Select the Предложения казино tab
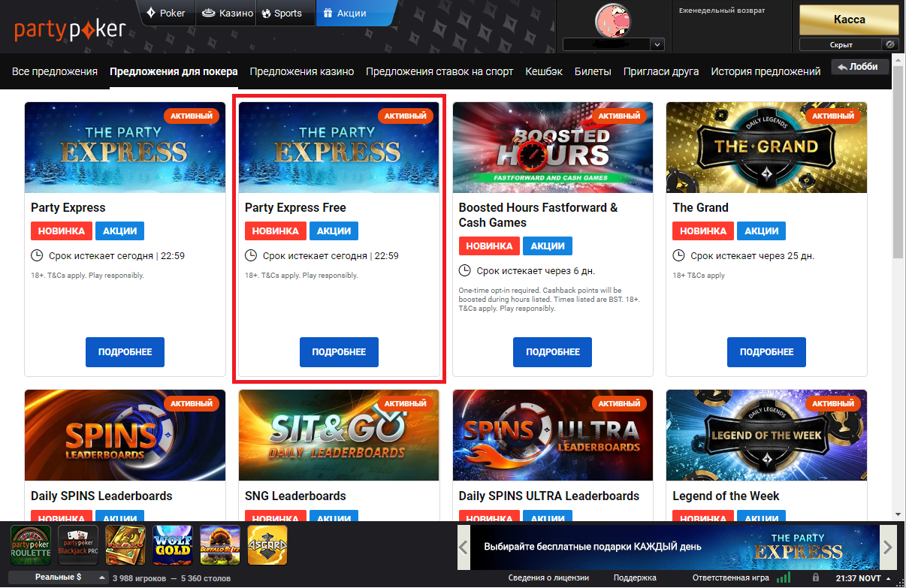This screenshot has width=906, height=588. [302, 72]
